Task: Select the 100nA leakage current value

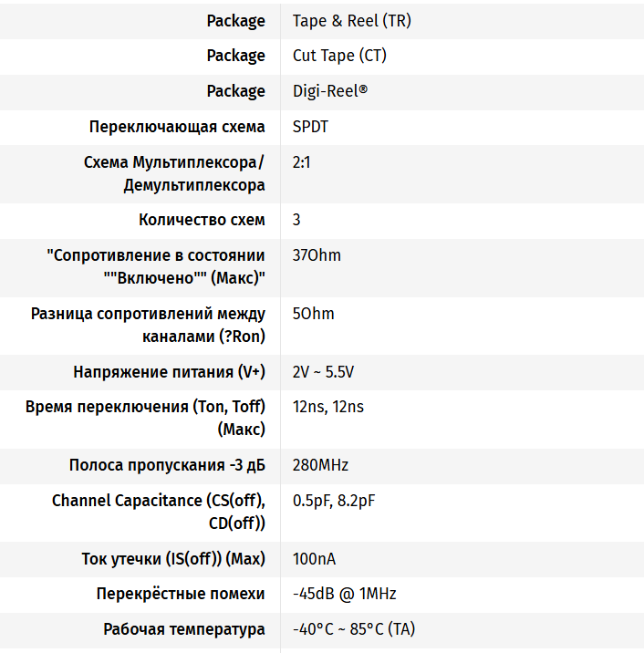Action: point(314,558)
